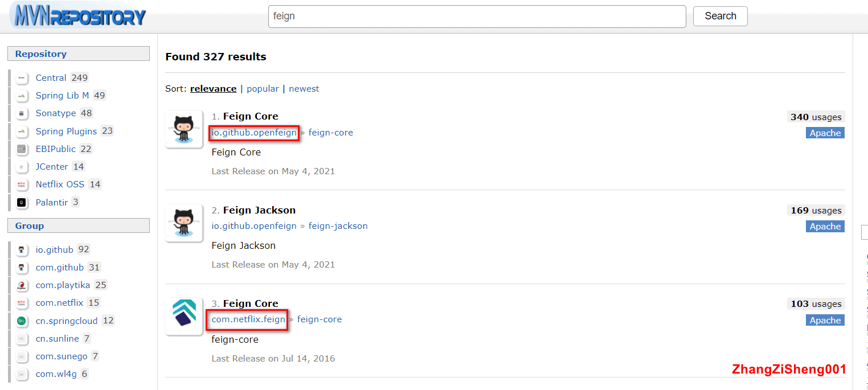This screenshot has width=868, height=390.
Task: Filter by JCenter repository
Action: 52,167
